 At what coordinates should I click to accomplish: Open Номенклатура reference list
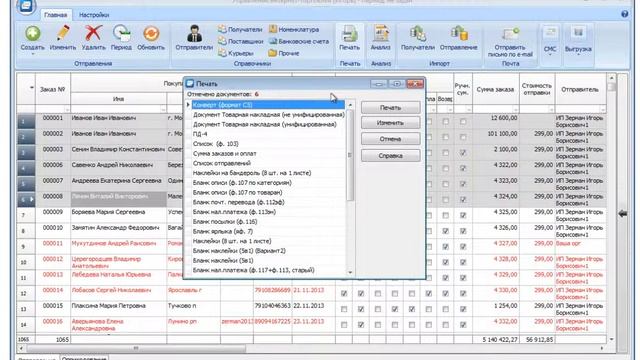tap(294, 29)
